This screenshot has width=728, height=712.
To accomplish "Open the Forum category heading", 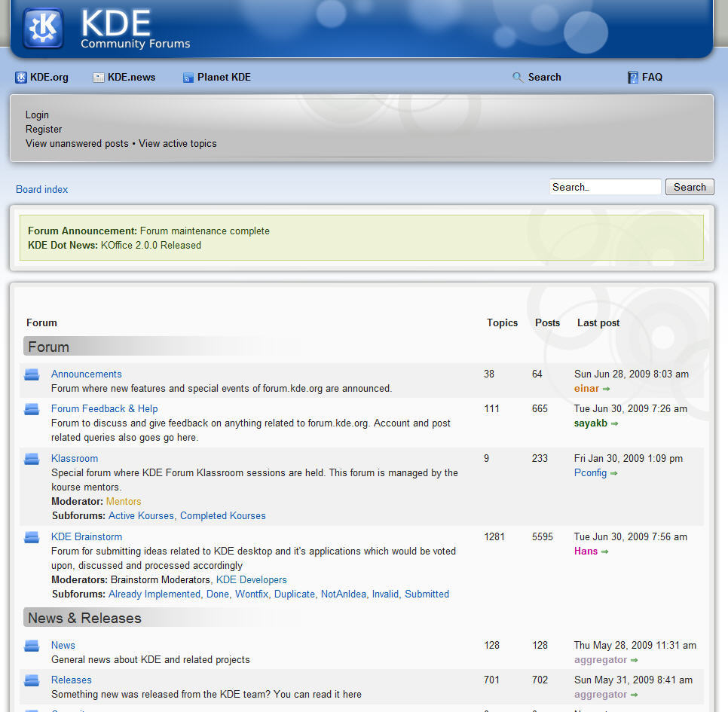I will 49,347.
